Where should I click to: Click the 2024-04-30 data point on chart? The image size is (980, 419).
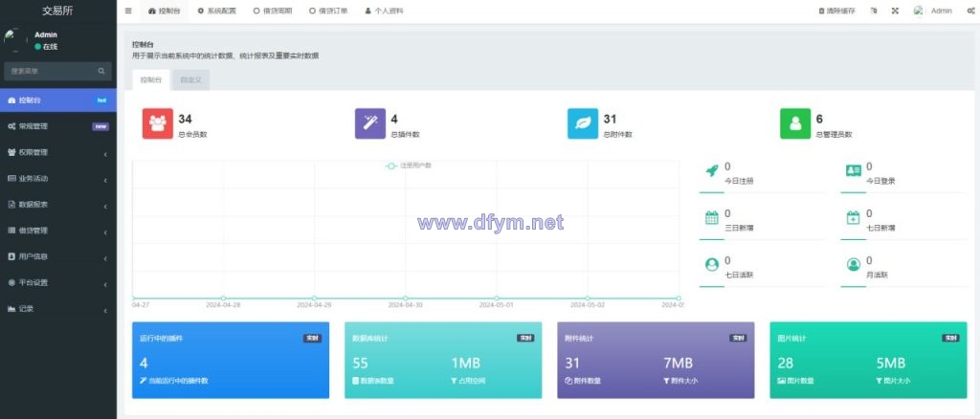click(405, 298)
